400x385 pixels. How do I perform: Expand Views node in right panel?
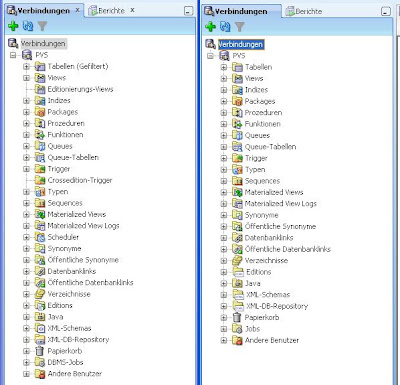point(224,79)
